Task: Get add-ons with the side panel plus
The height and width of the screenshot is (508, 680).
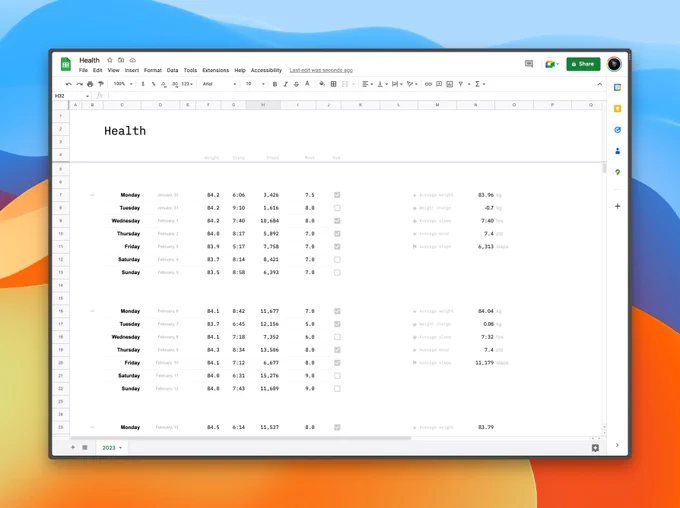Action: [618, 206]
